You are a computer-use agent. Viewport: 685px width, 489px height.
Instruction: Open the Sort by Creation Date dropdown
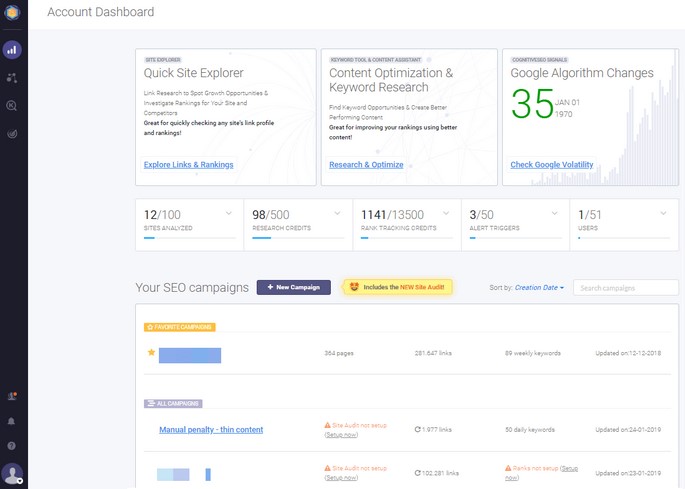tap(539, 288)
